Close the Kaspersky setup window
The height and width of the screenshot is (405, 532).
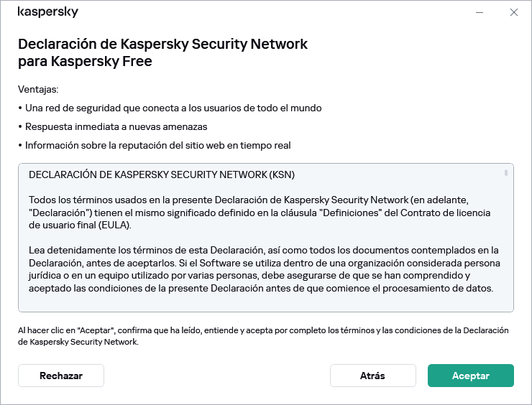click(x=513, y=12)
